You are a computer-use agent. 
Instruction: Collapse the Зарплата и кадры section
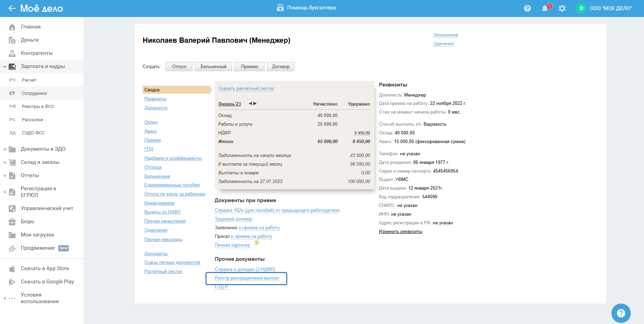pos(5,67)
